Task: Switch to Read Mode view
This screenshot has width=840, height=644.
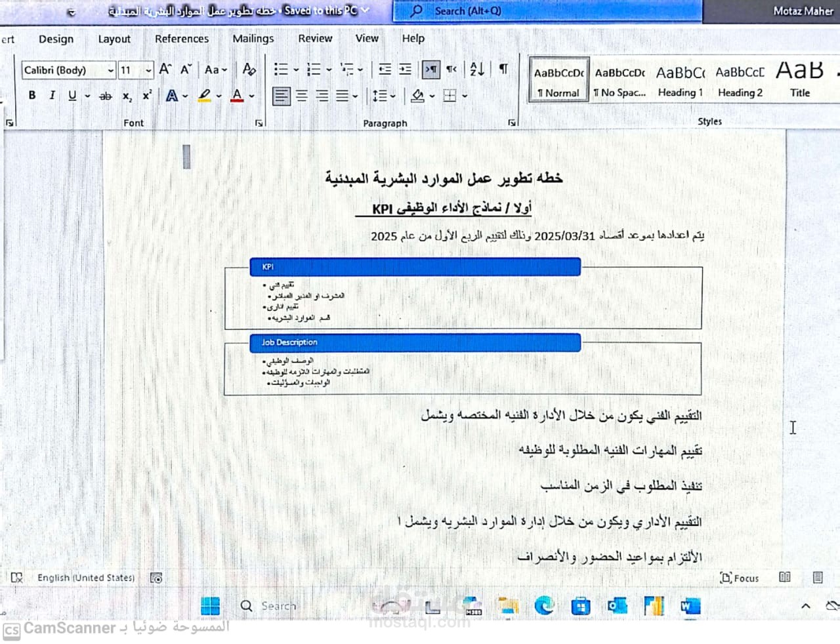Action: pyautogui.click(x=784, y=577)
